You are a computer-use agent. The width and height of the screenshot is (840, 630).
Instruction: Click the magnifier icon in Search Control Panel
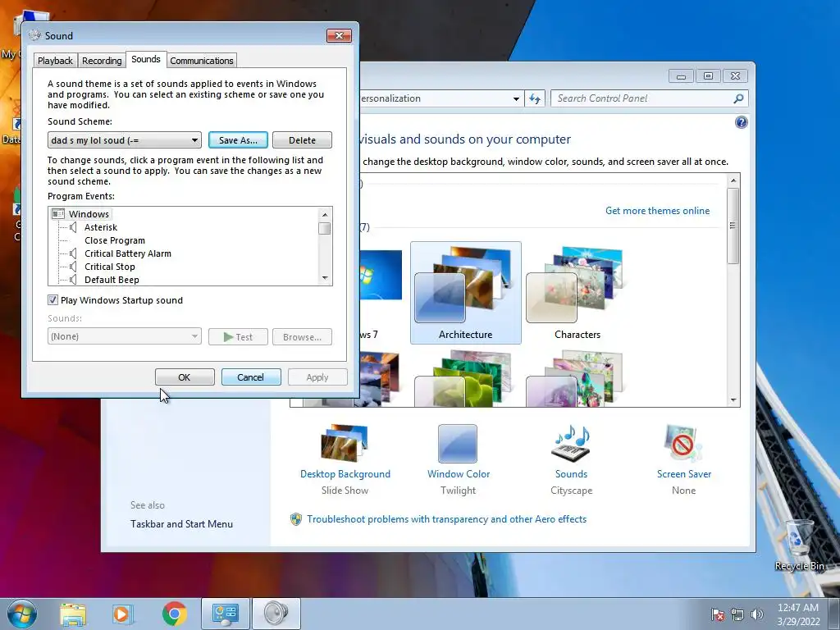[738, 98]
